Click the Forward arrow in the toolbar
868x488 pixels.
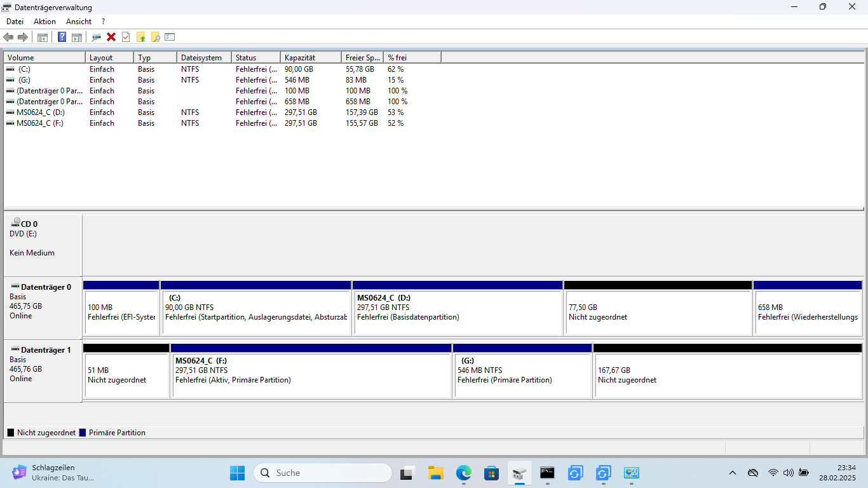tap(23, 37)
